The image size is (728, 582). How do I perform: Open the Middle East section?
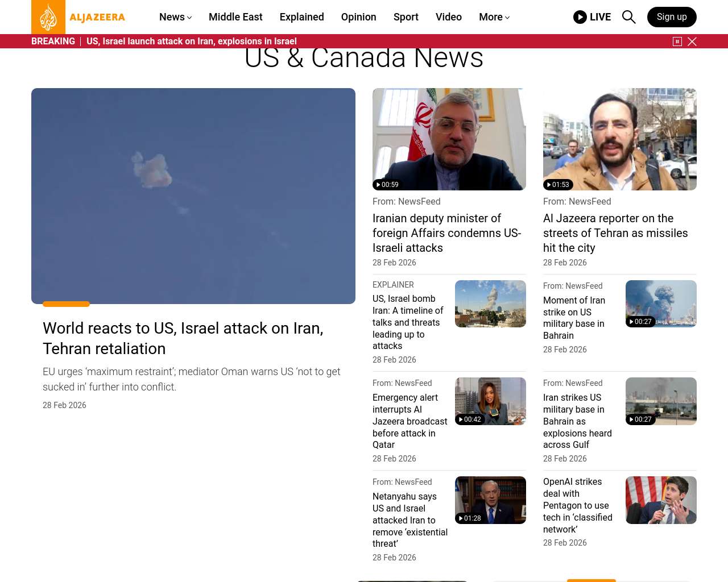coord(235,17)
